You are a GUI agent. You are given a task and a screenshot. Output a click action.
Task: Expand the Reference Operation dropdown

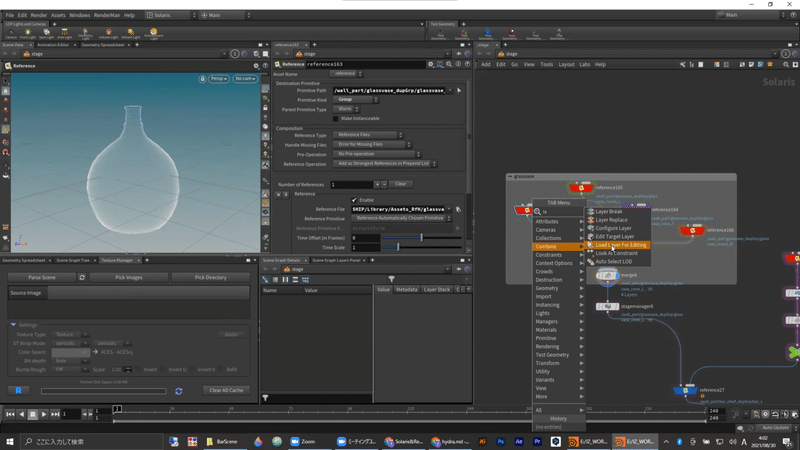tap(385, 164)
